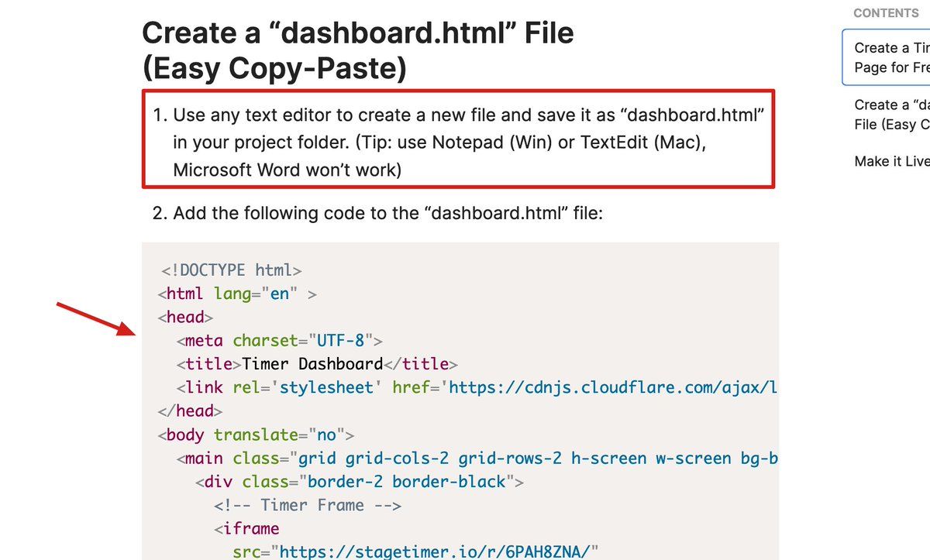Image resolution: width=930 pixels, height=560 pixels.
Task: Click the 'Timer Frame' comment in code
Action: point(308,505)
